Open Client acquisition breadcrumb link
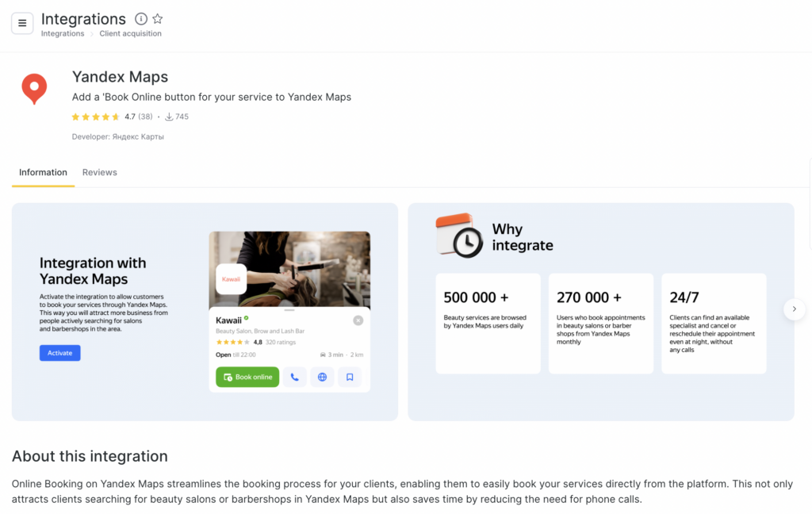812x514 pixels. coord(130,34)
